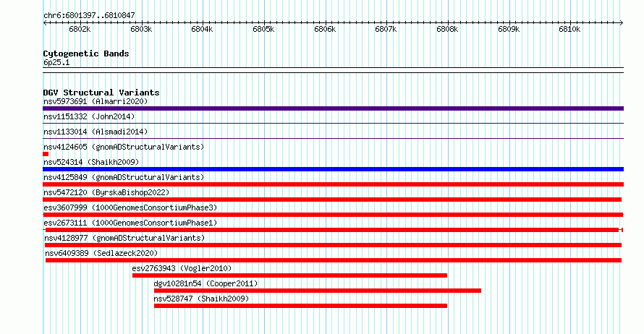Click the chr6:6801397..6810847 region label

coord(89,15)
